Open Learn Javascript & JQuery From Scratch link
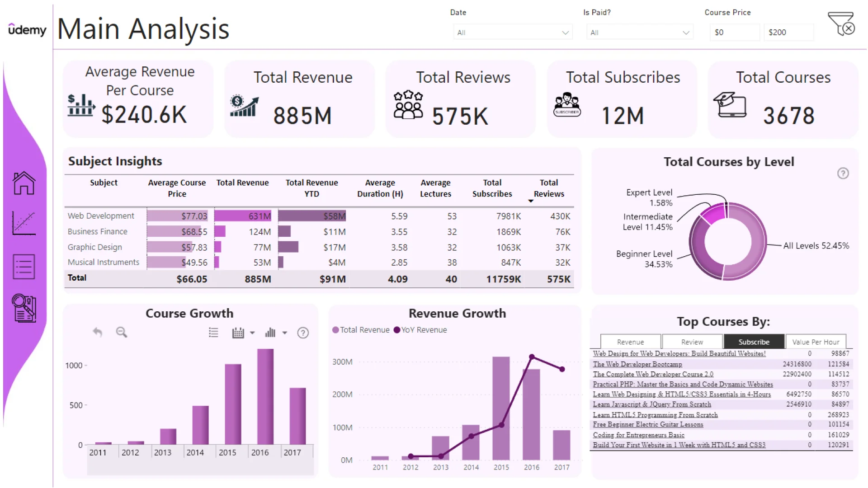The width and height of the screenshot is (868, 488). click(x=652, y=404)
